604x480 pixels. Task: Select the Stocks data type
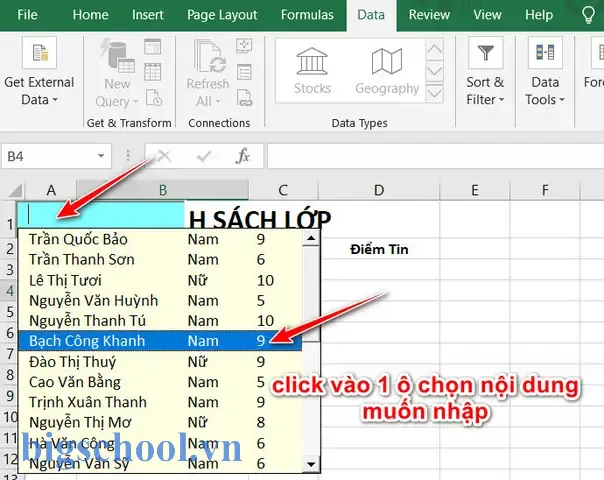[312, 71]
